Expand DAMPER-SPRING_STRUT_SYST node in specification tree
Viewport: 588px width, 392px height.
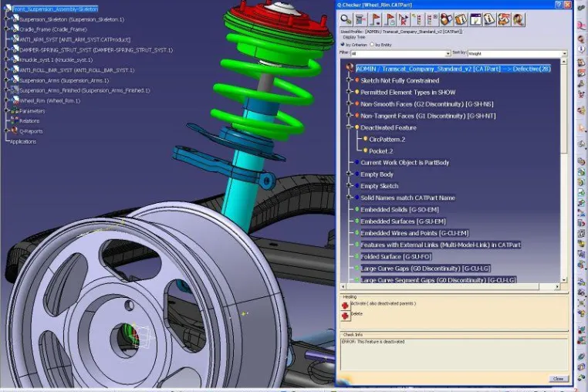point(6,49)
